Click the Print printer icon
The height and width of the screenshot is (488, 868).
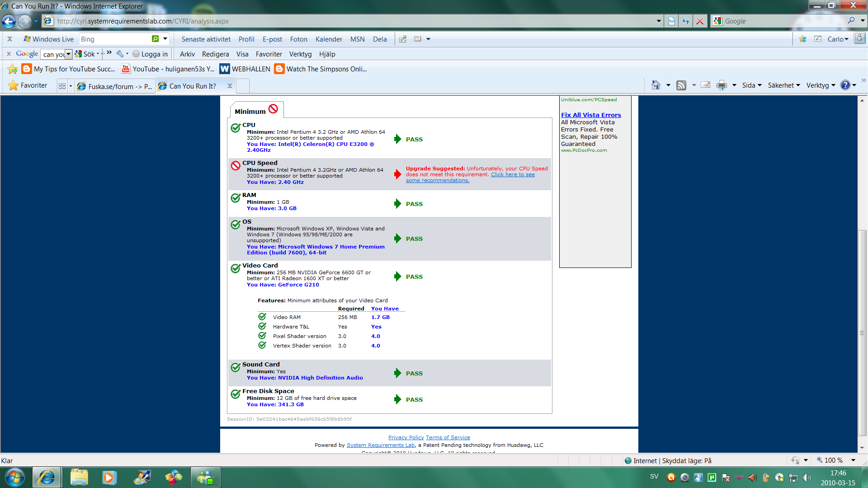coord(722,85)
